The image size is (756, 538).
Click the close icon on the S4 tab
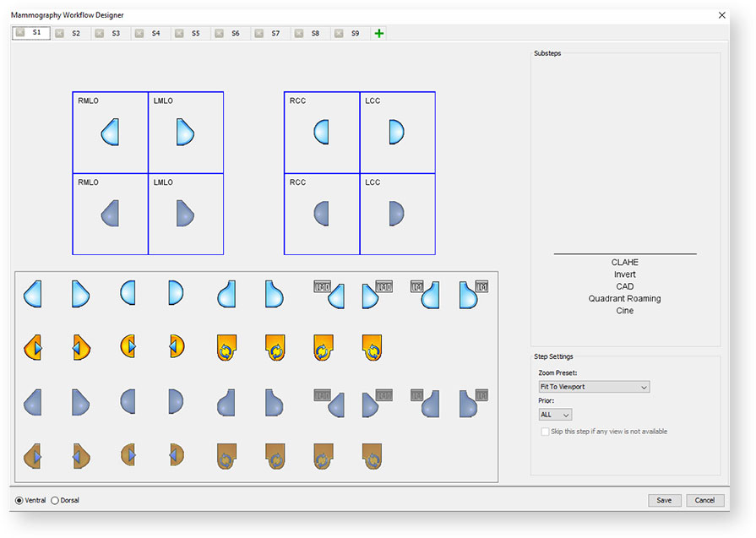[139, 33]
